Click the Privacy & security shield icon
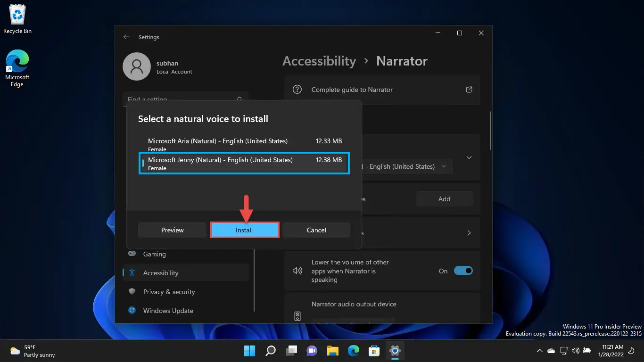Viewport: 644px width, 362px height. (132, 291)
